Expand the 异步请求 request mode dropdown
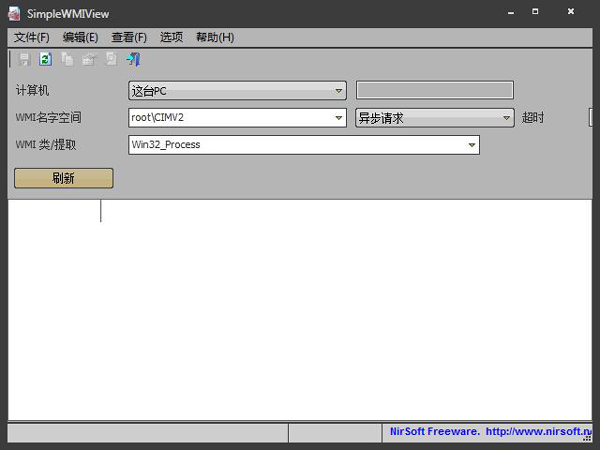Viewport: 600px width, 450px height. coord(506,118)
